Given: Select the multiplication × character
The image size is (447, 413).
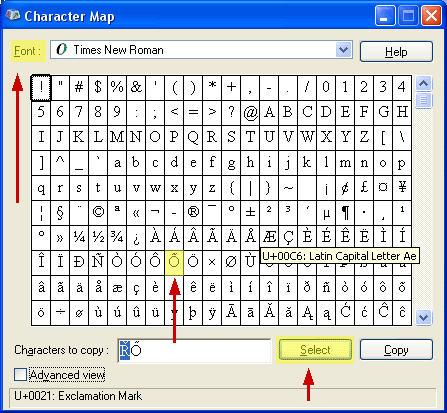Looking at the screenshot, I should (x=212, y=263).
